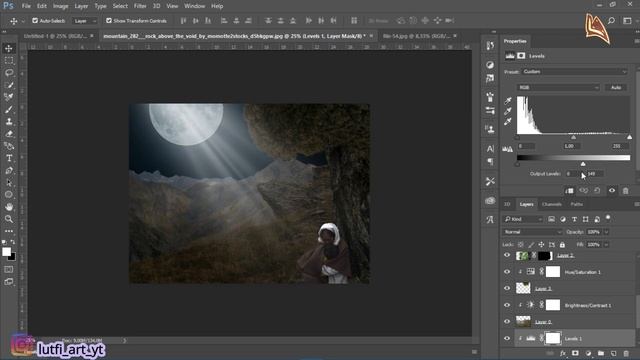Click the input midtone slider under the histogram
This screenshot has width=640, height=360.
pos(573,138)
